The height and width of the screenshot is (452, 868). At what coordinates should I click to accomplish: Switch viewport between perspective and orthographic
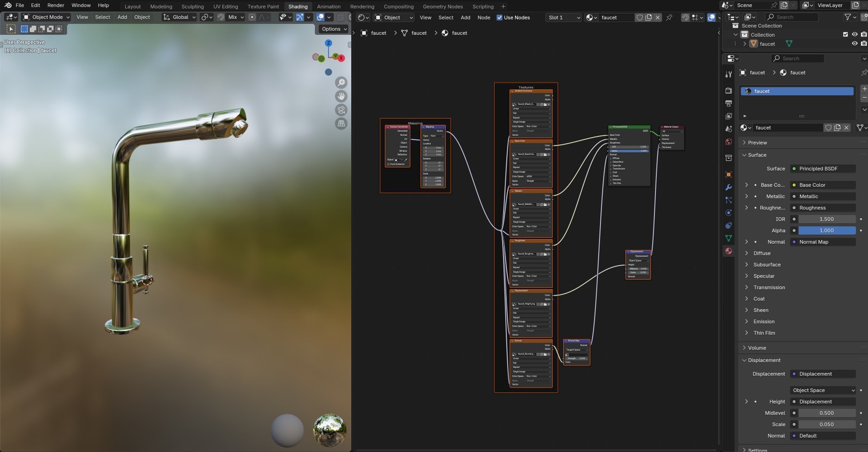(341, 124)
